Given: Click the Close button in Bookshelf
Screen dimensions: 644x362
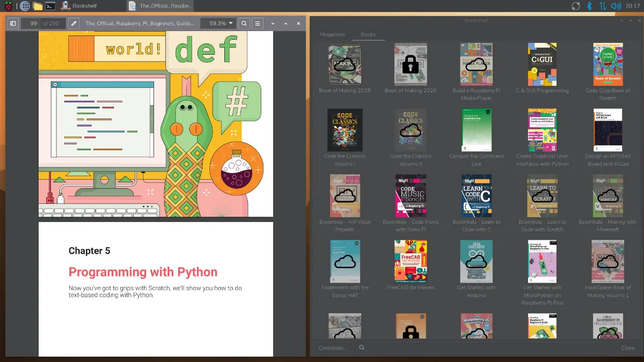Looking at the screenshot, I should [627, 348].
